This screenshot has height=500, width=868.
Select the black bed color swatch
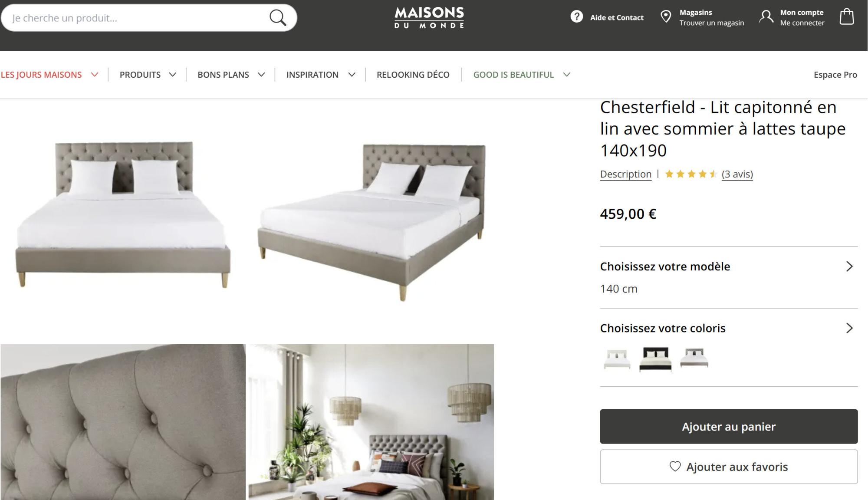[x=655, y=359]
